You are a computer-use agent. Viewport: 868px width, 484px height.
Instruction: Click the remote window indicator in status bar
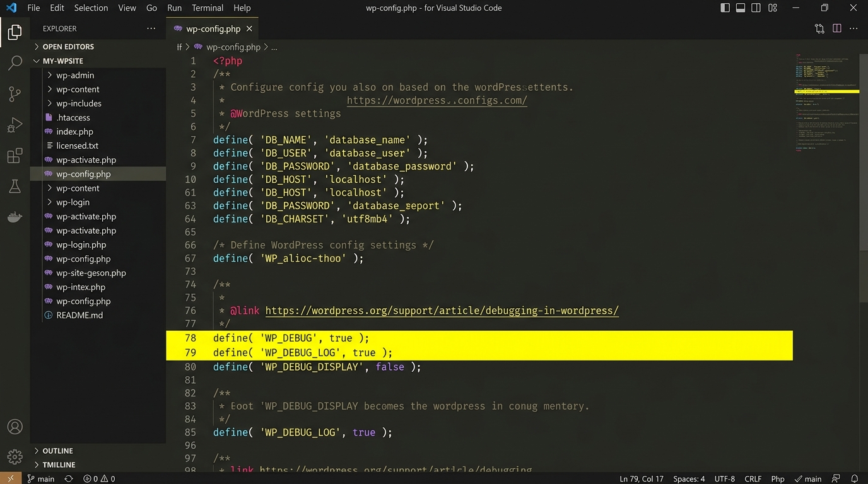coord(11,478)
